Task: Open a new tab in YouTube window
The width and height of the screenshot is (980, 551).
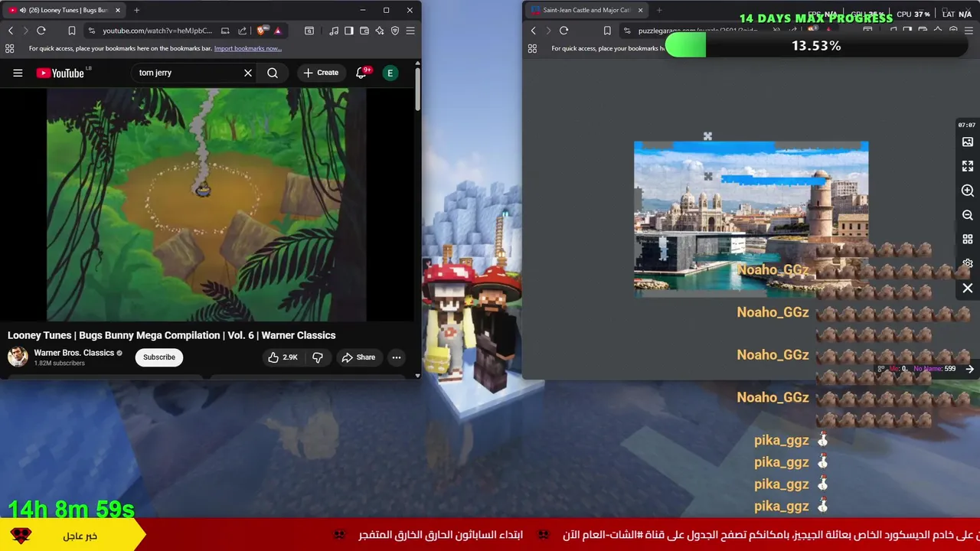Action: pos(136,10)
